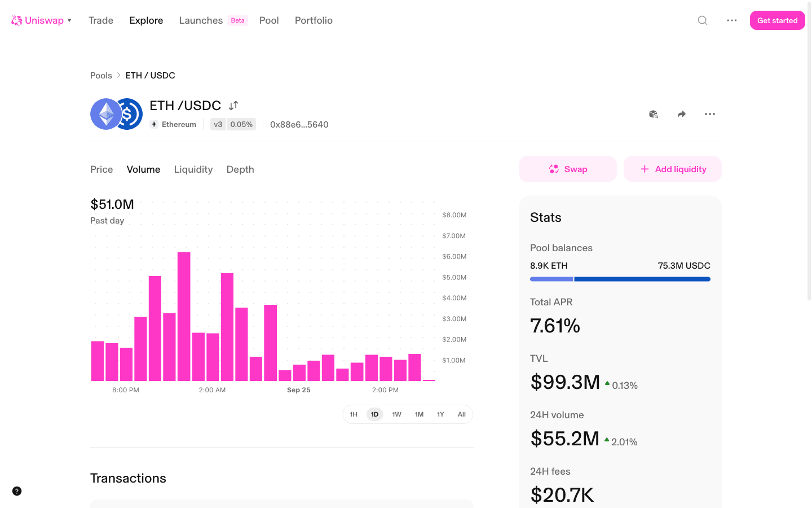Click the $99.3M TVL value
The width and height of the screenshot is (812, 508).
coord(565,382)
